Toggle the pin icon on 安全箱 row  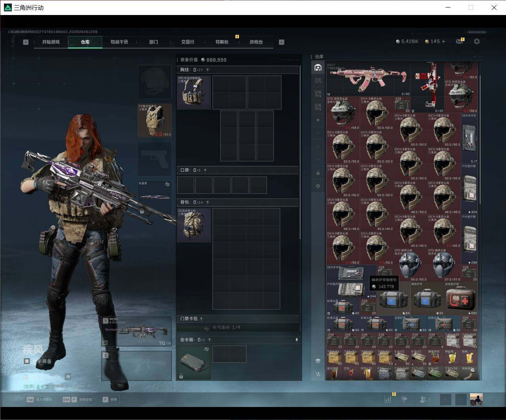[296, 340]
